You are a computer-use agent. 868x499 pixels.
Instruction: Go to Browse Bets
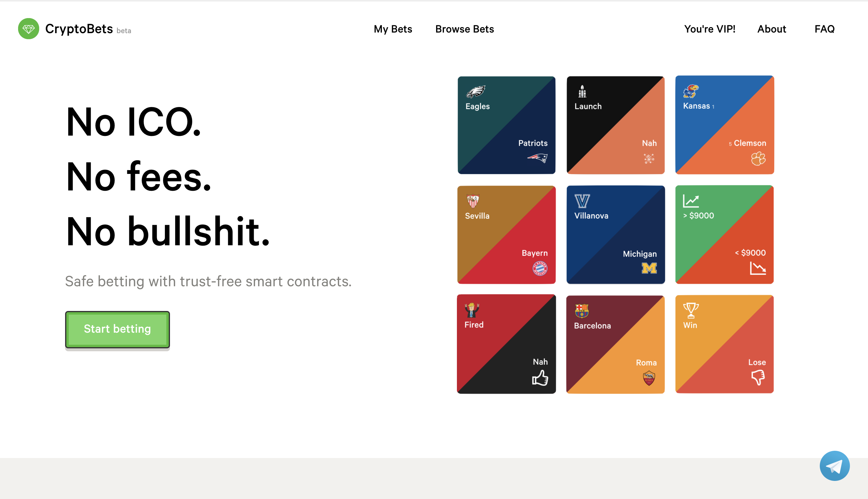pos(464,29)
